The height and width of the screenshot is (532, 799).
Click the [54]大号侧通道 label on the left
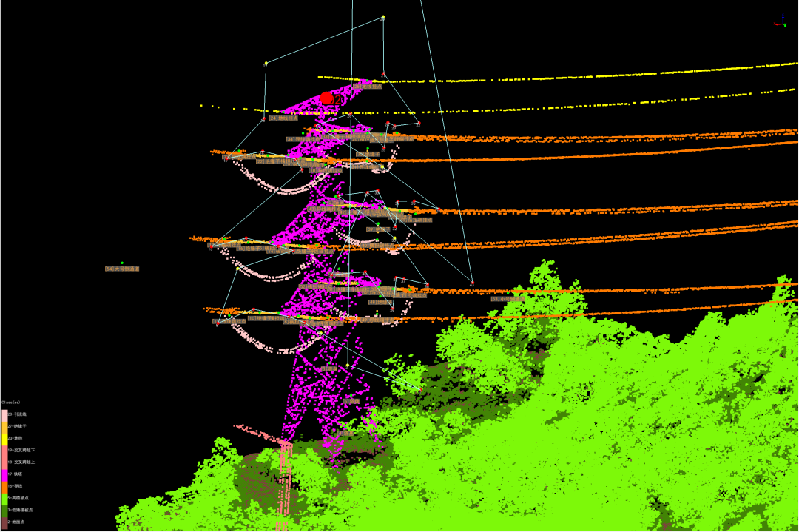point(123,268)
